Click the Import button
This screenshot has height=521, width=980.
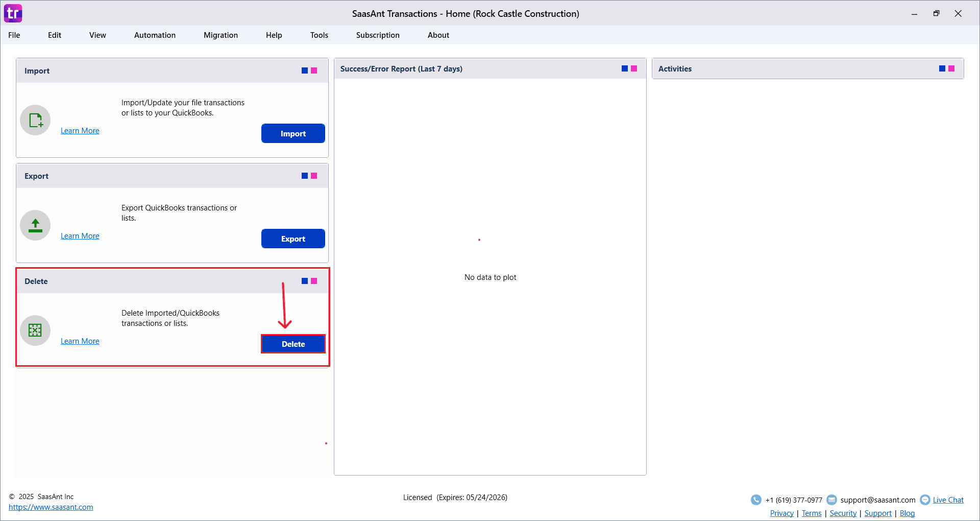(x=293, y=133)
